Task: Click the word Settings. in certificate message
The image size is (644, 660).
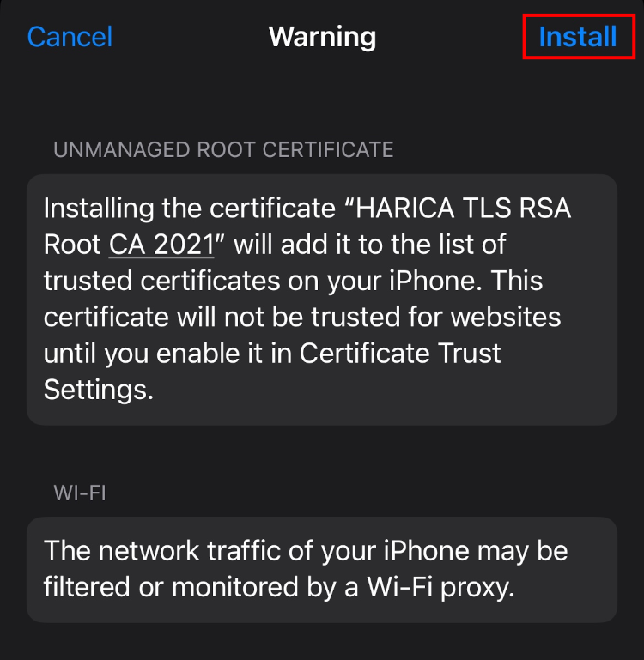Action: 99,390
